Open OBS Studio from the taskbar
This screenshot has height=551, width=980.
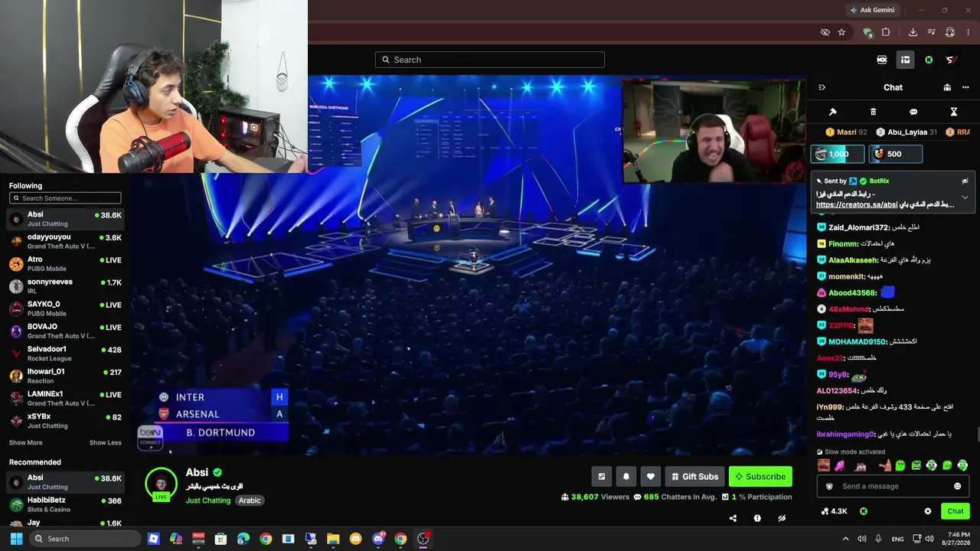click(x=423, y=539)
